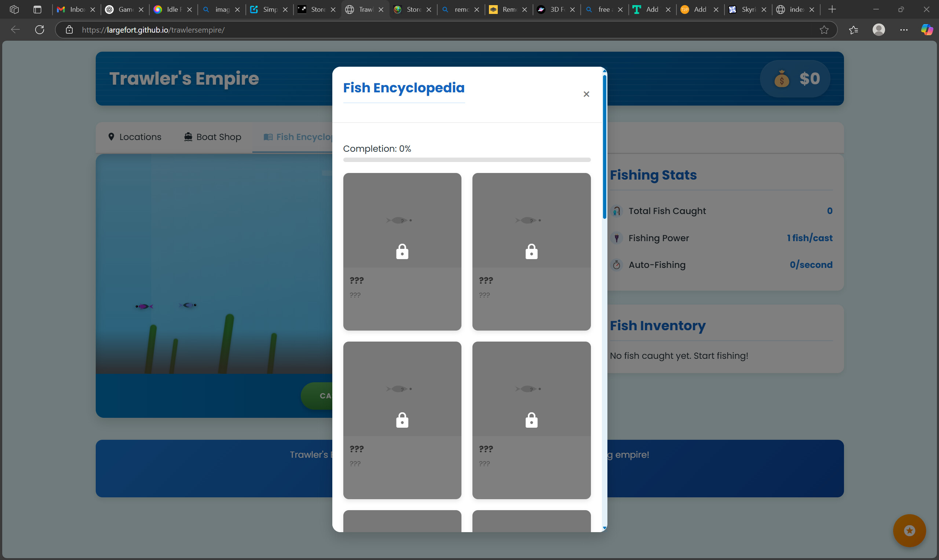Viewport: 939px width, 560px height.
Task: Click the lock icon on the first mystery fish card
Action: coord(402,251)
